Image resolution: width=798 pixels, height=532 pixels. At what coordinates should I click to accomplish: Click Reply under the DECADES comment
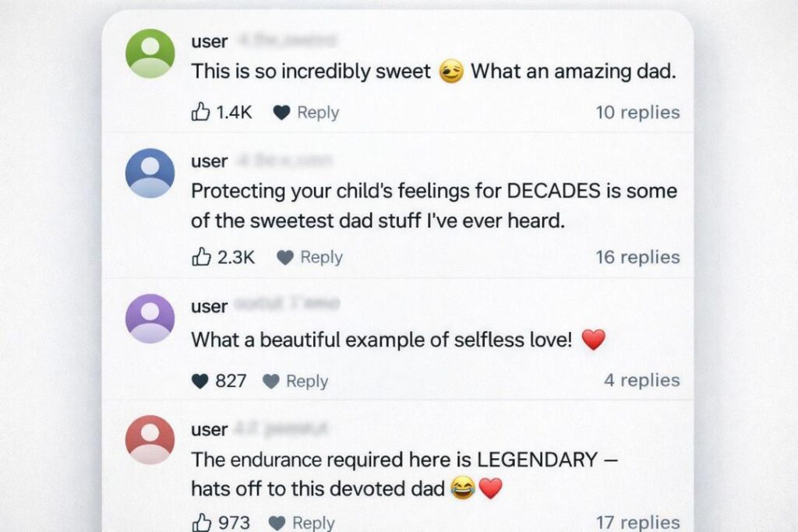click(x=321, y=258)
